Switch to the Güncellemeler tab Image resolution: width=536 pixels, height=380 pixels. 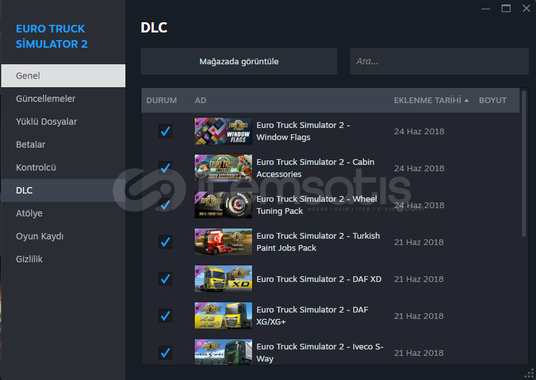tap(63, 99)
